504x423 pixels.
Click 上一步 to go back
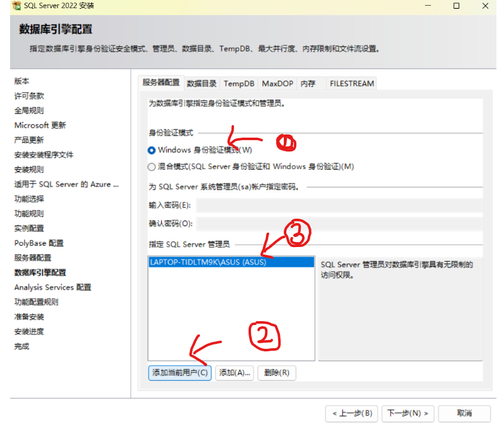coord(351,414)
